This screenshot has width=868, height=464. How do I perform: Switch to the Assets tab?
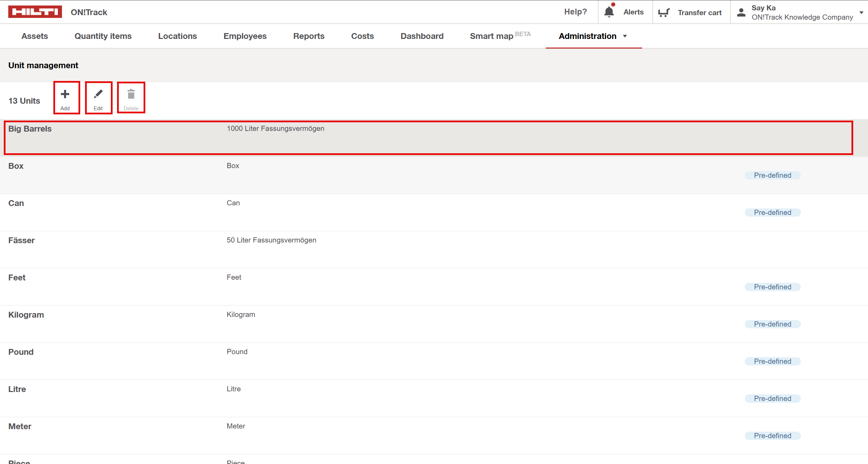34,36
